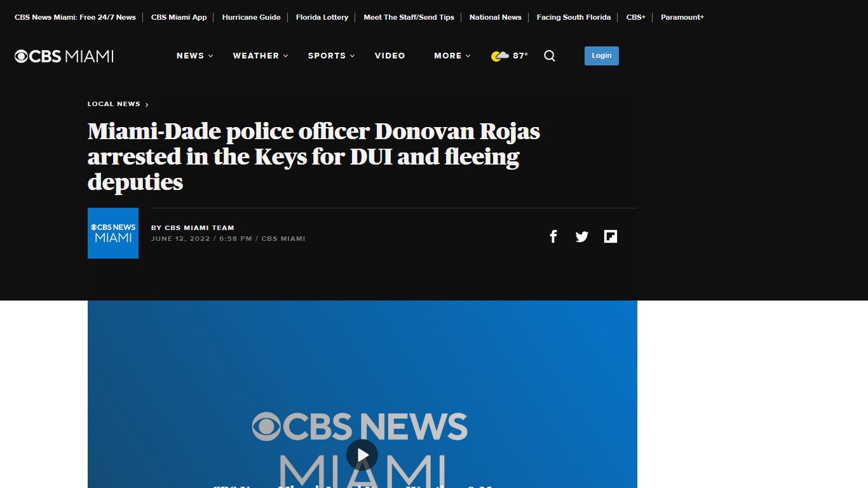Open the Facing South Florida link
Image resolution: width=868 pixels, height=488 pixels.
(x=574, y=17)
